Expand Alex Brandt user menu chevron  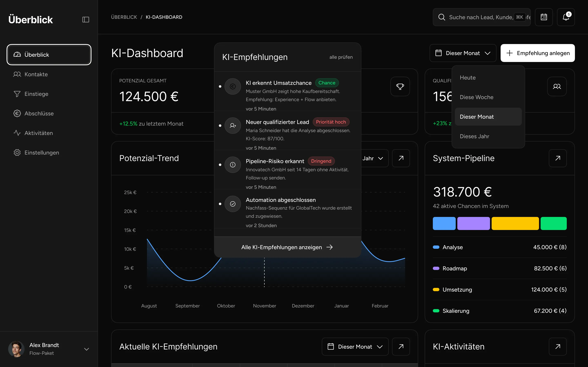pos(86,349)
